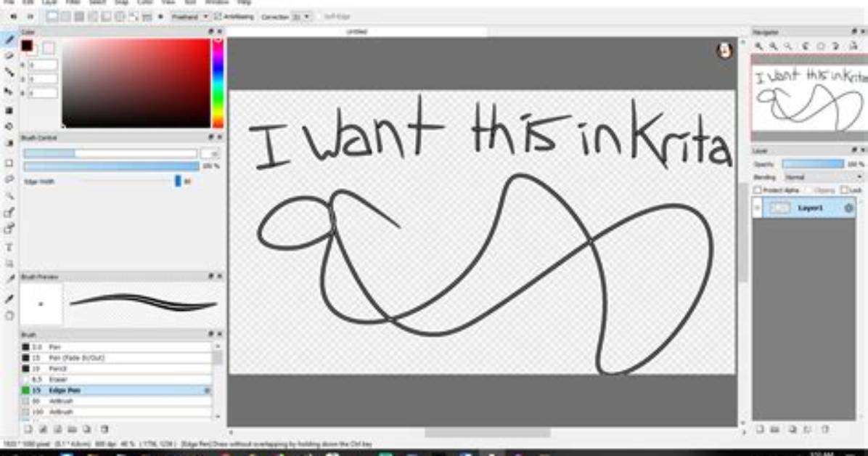Open the Layer menu in menu bar
868x456 pixels.
pos(49,2)
